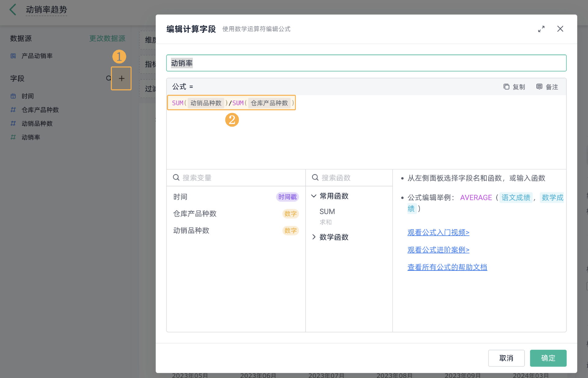588x378 pixels.
Task: Select 仓库产品种数 variable in list
Action: pos(195,214)
